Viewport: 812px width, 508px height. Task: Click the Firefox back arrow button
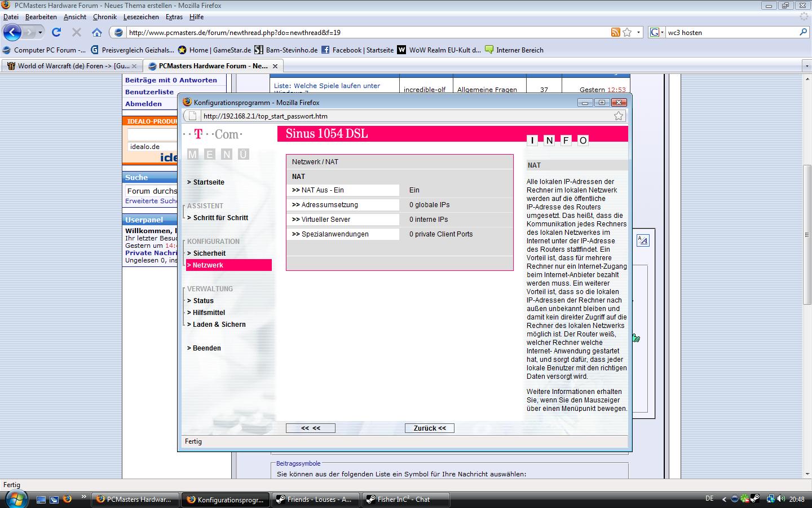tap(12, 32)
